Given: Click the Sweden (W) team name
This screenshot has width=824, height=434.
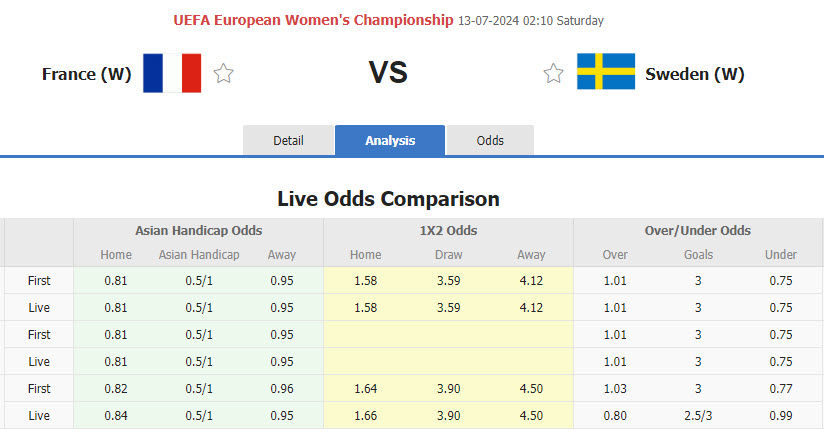Looking at the screenshot, I should pos(695,73).
